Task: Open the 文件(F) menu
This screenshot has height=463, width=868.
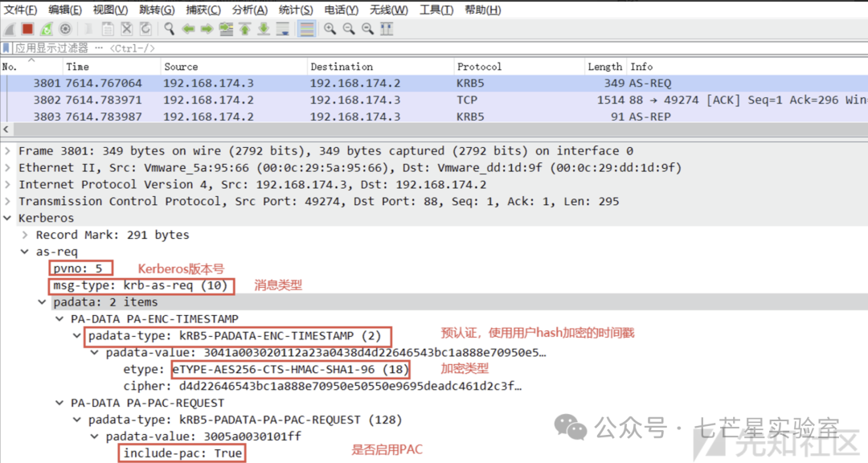Action: point(20,10)
